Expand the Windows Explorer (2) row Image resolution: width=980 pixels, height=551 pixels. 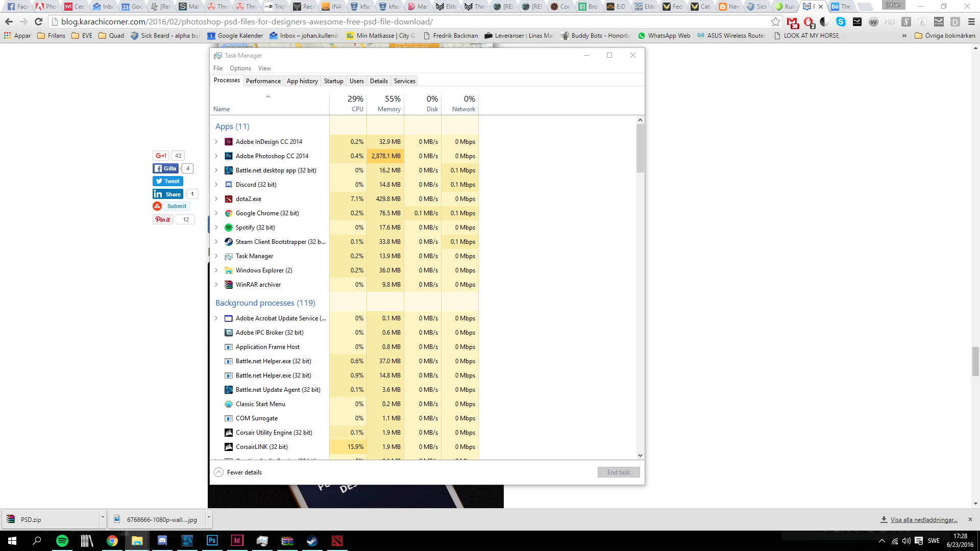pos(216,270)
